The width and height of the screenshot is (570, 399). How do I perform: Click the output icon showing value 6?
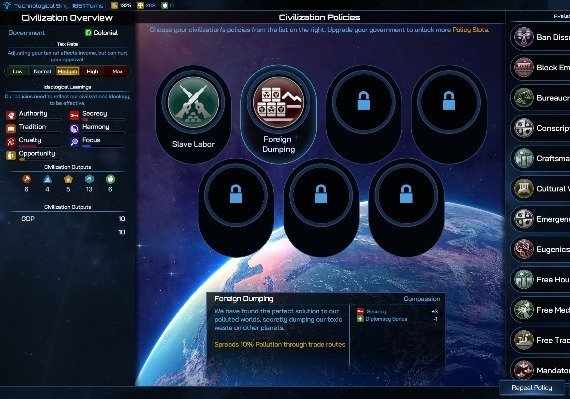click(x=110, y=179)
